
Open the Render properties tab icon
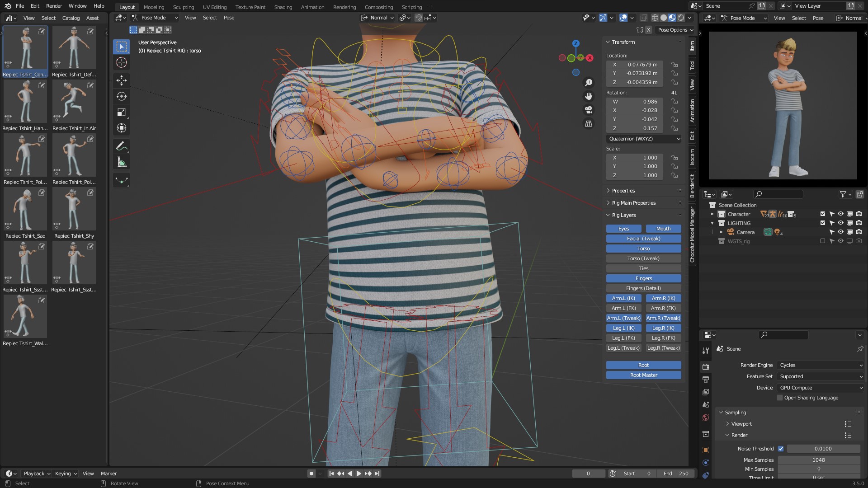(706, 366)
